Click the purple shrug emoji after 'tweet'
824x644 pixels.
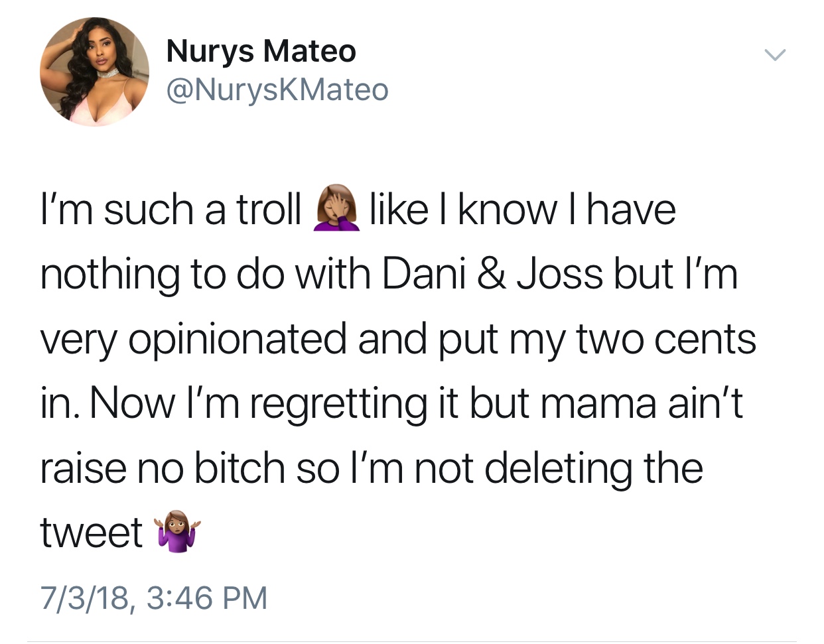coord(176,532)
